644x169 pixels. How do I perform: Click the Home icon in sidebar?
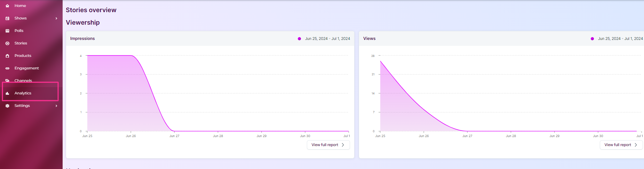[x=7, y=6]
